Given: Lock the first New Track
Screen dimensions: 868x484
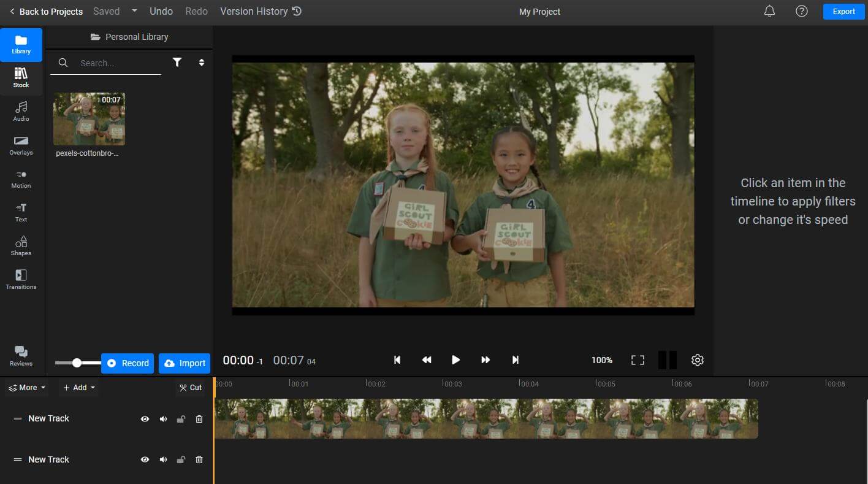Looking at the screenshot, I should click(x=181, y=419).
